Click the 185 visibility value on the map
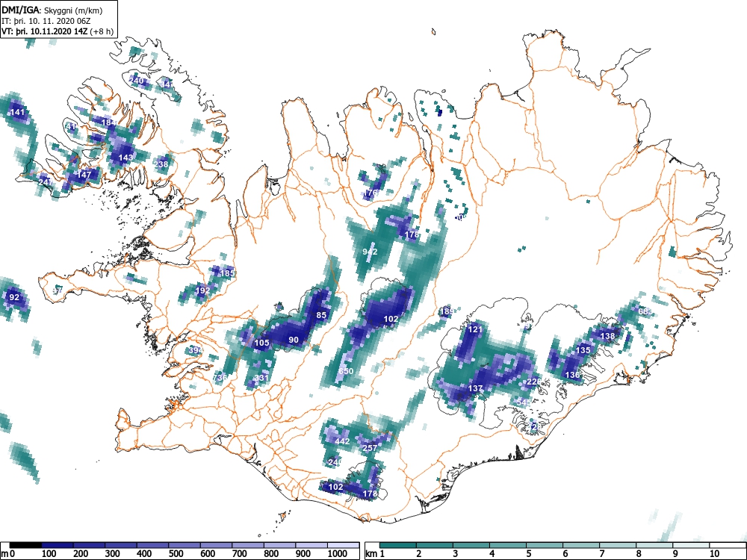747x560 pixels. tap(227, 273)
